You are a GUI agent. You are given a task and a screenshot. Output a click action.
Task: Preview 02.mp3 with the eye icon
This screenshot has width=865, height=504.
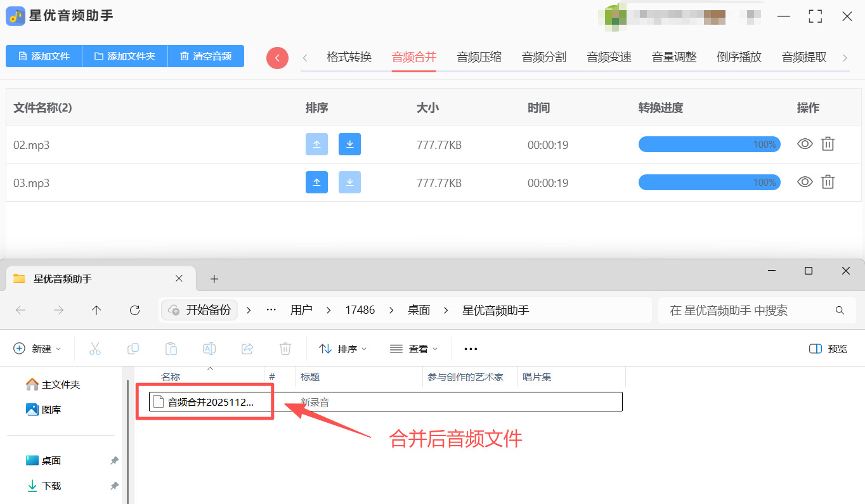click(x=805, y=144)
